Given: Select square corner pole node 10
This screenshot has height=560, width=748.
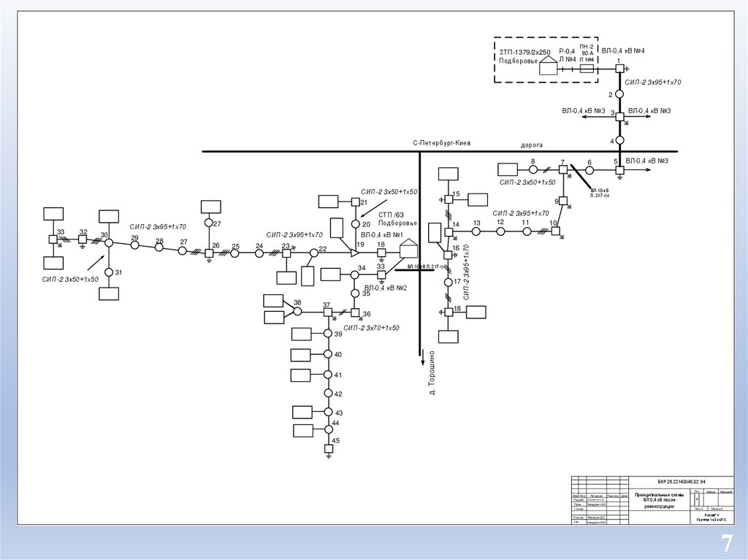Looking at the screenshot, I should 555,231.
